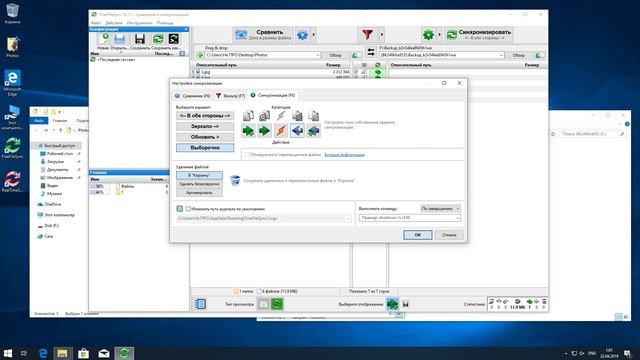Open synchronization settings green gear icon

pyautogui.click(x=428, y=35)
